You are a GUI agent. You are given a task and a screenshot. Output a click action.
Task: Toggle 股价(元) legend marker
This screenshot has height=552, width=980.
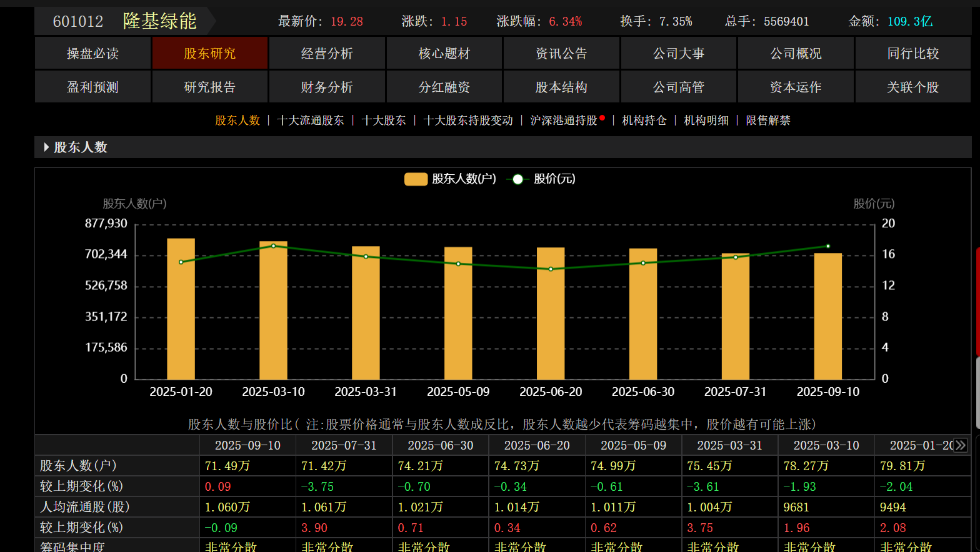[x=517, y=179]
